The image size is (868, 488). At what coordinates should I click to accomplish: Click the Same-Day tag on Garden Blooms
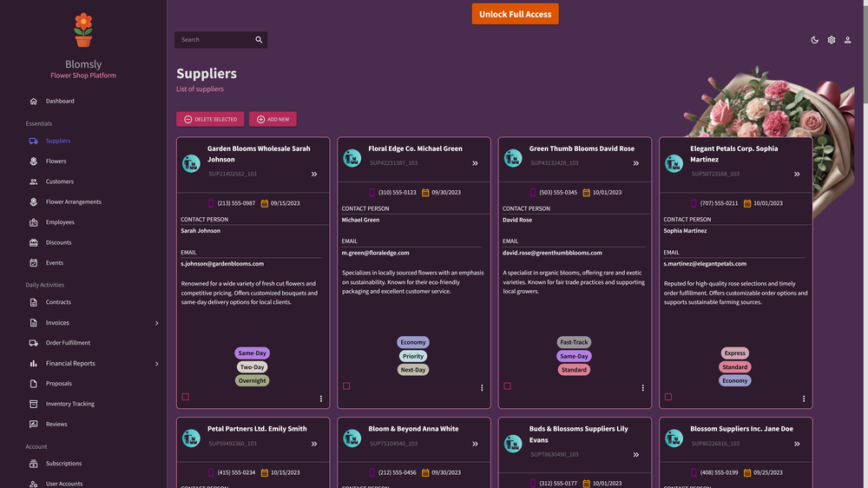point(252,353)
